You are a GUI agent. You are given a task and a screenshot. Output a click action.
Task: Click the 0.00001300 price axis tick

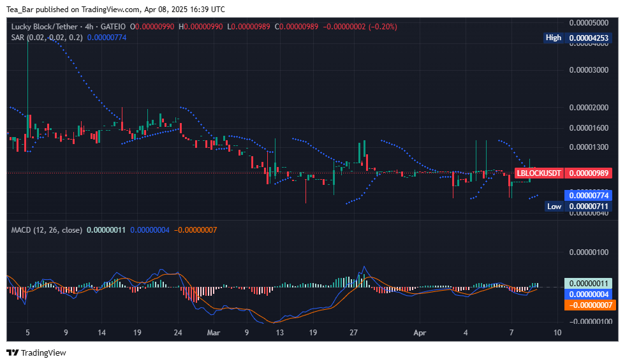tap(589, 147)
